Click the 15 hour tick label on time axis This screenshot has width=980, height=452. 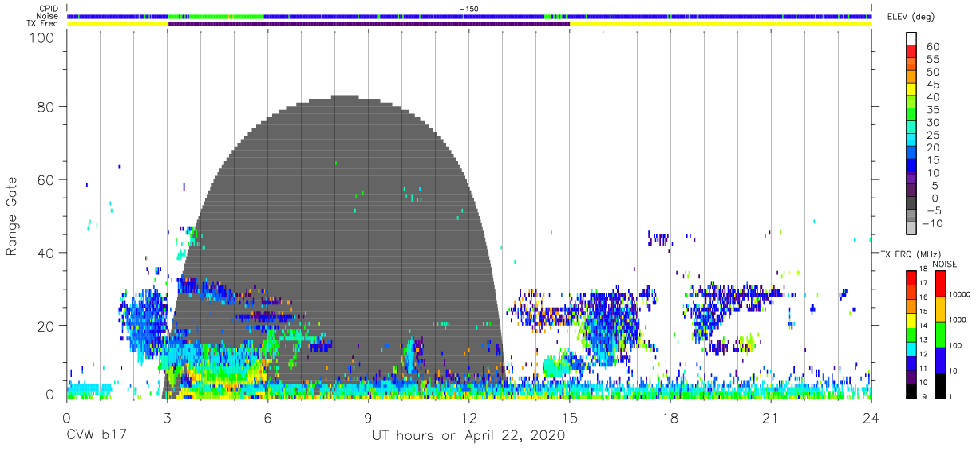pos(570,418)
